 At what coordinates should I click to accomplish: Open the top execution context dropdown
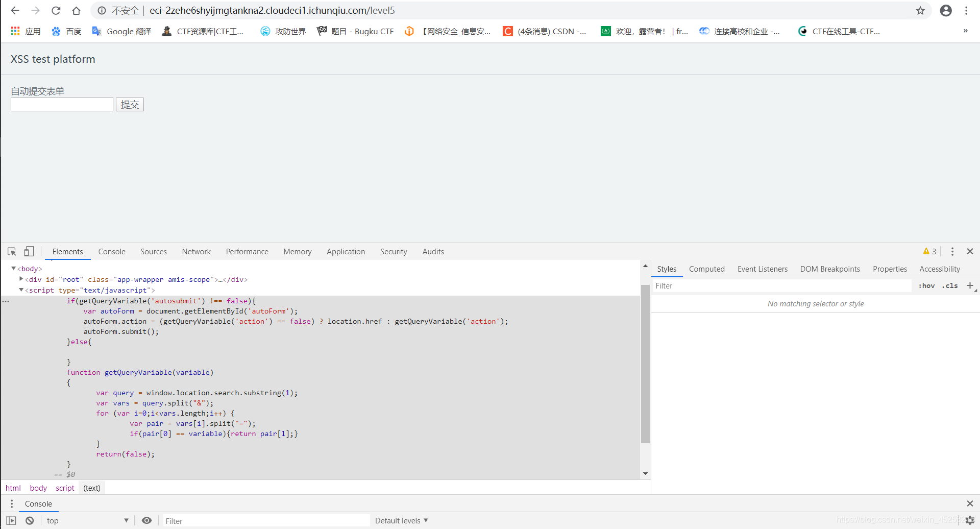(87, 521)
